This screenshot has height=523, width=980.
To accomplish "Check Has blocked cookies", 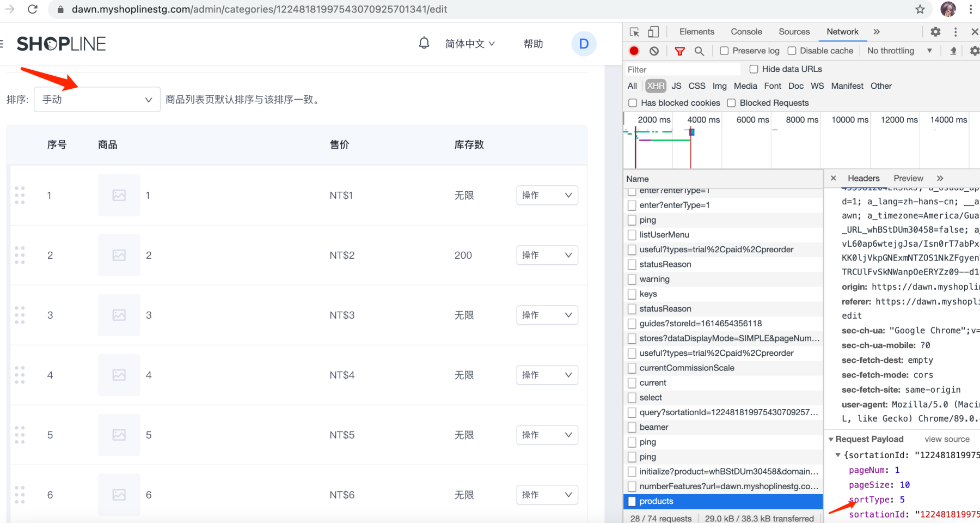I will pos(633,103).
